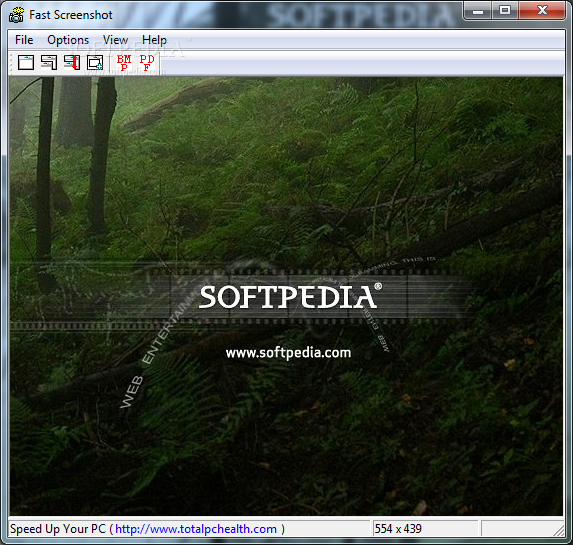Open the Options menu
573x545 pixels.
pos(68,40)
